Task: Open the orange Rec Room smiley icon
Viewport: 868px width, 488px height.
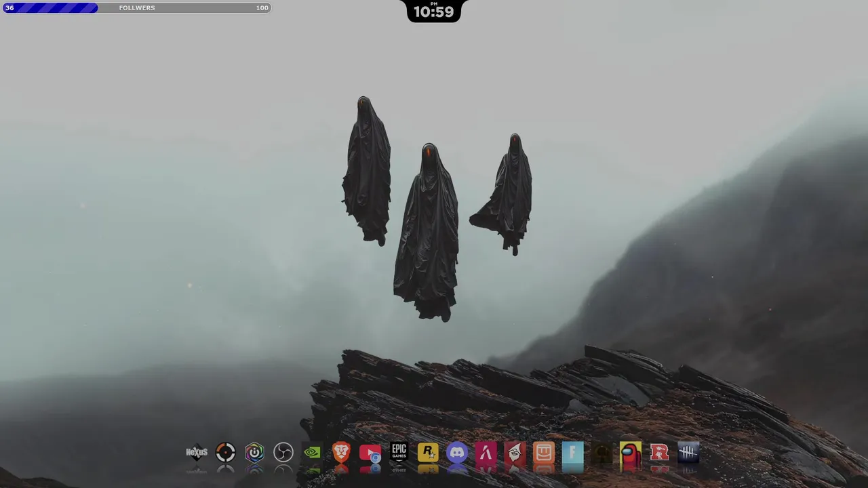Action: [x=544, y=452]
